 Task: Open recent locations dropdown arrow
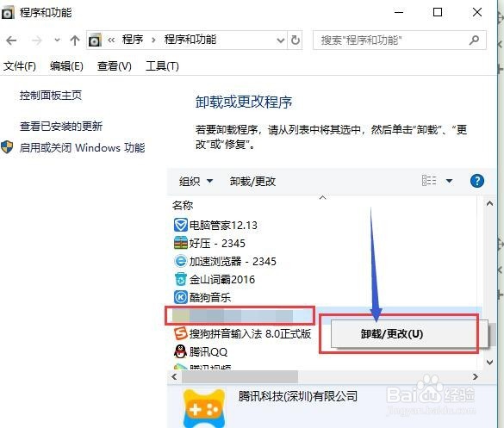[57, 40]
